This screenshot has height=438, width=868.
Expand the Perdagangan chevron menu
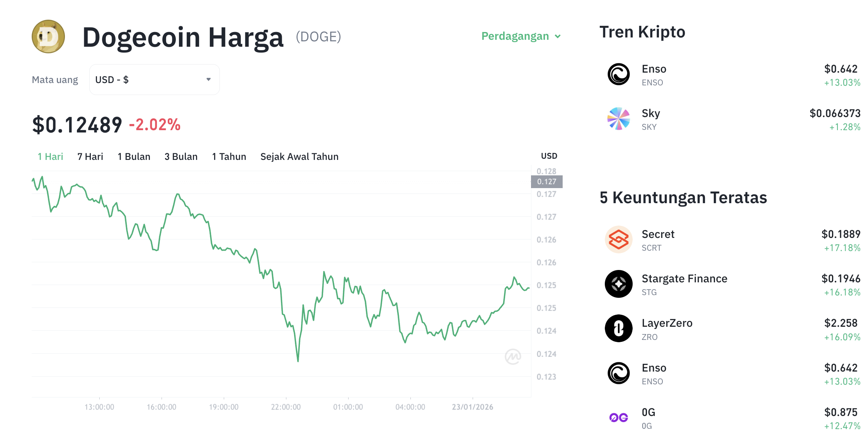(x=558, y=36)
